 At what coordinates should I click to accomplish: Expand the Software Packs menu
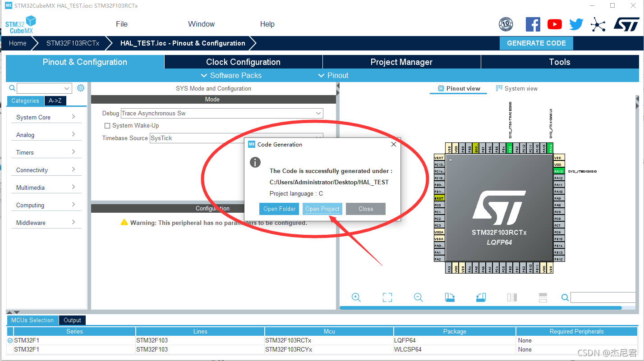[x=231, y=75]
